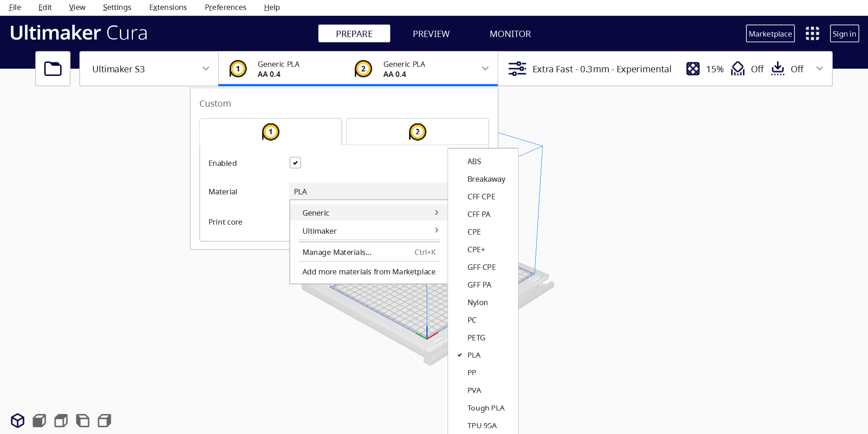Click the build plate adhesion icon
The height and width of the screenshot is (434, 868).
coord(778,69)
